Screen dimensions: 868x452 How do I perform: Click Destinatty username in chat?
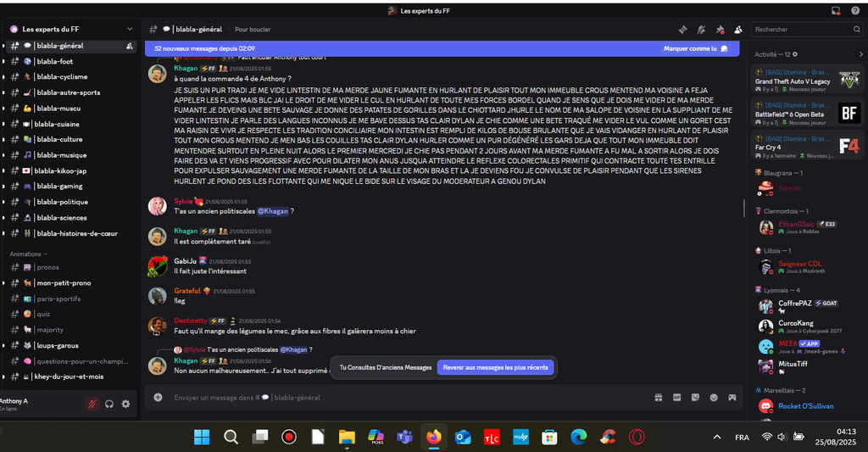point(191,321)
